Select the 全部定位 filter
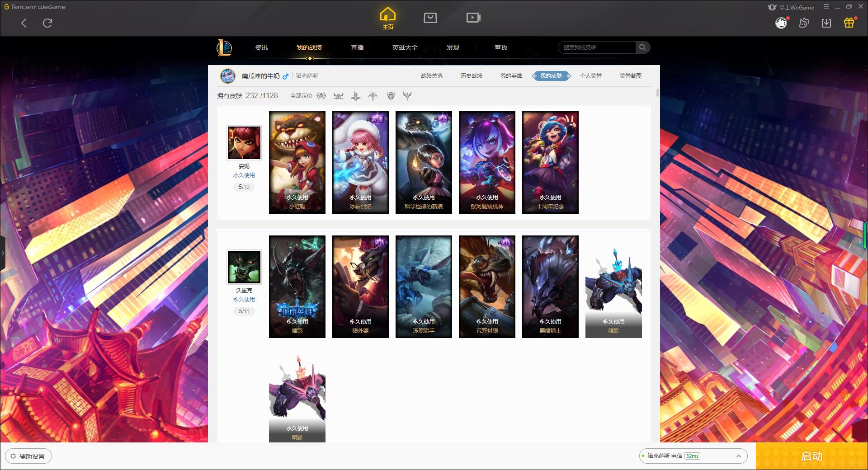The width and height of the screenshot is (868, 470). [301, 96]
